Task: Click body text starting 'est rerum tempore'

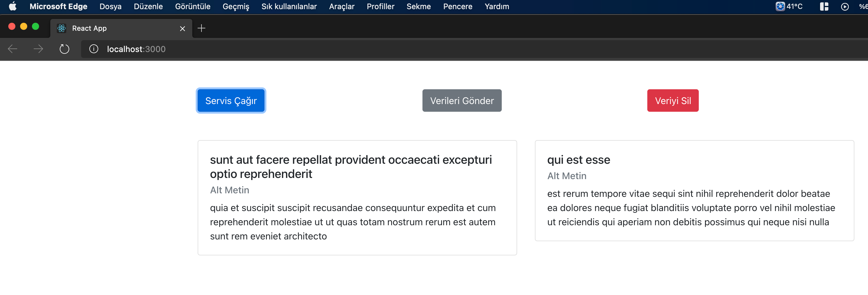Action: point(691,208)
